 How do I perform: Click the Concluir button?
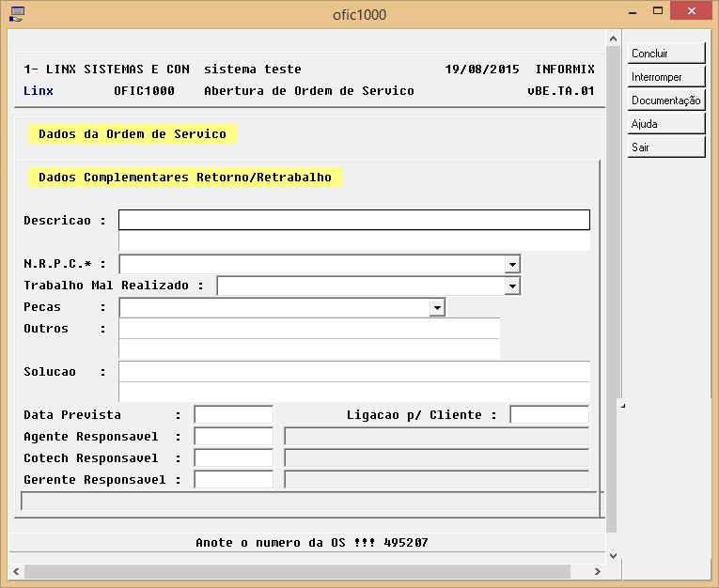click(665, 54)
